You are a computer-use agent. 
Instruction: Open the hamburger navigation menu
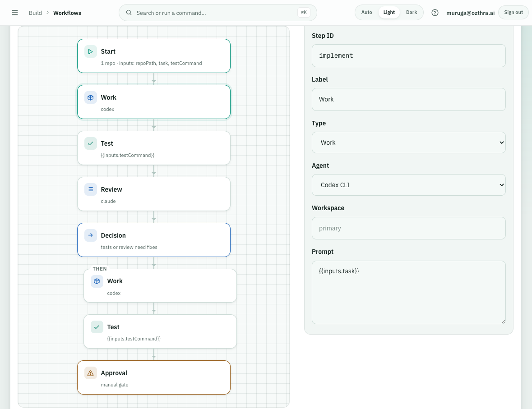coord(14,13)
